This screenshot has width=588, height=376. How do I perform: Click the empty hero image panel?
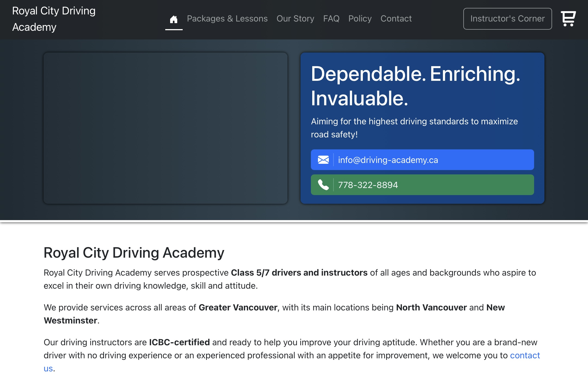pyautogui.click(x=166, y=128)
